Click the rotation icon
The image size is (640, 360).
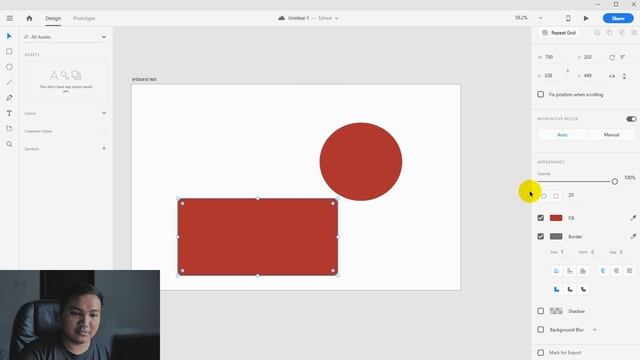(612, 58)
